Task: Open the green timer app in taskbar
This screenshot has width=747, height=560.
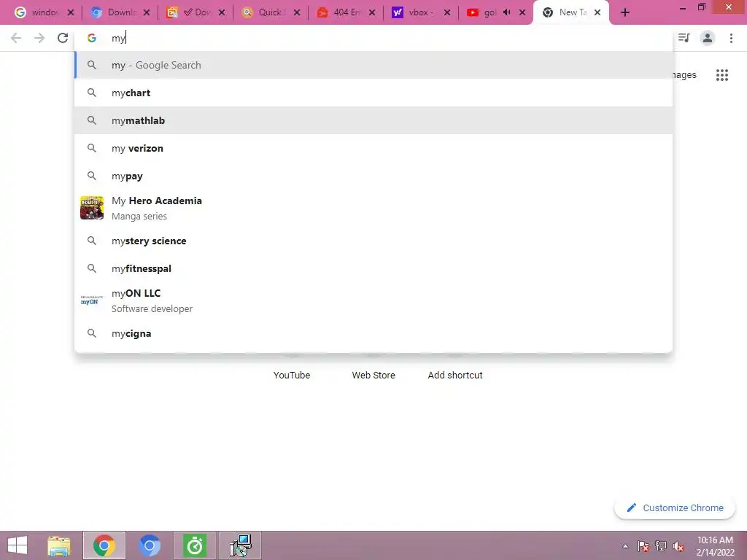Action: point(194,545)
